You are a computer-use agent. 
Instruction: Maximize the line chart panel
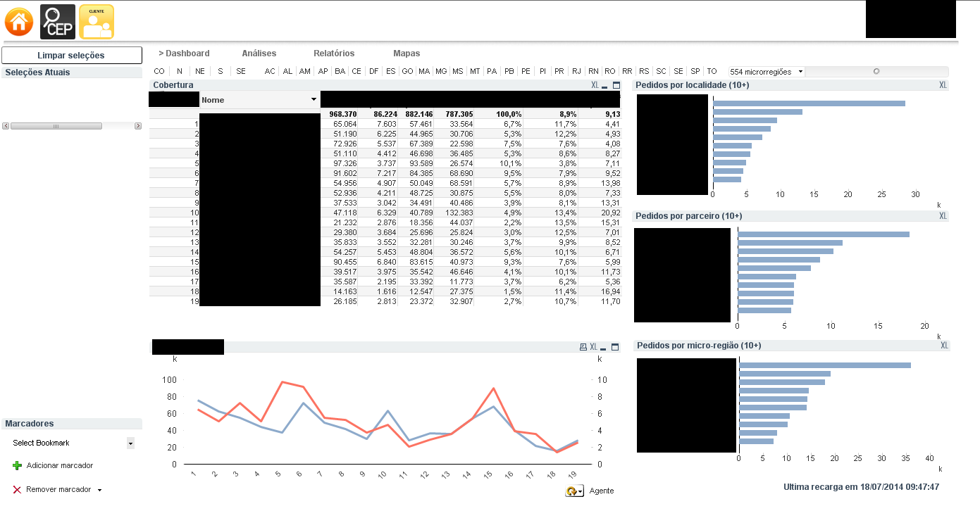[615, 347]
